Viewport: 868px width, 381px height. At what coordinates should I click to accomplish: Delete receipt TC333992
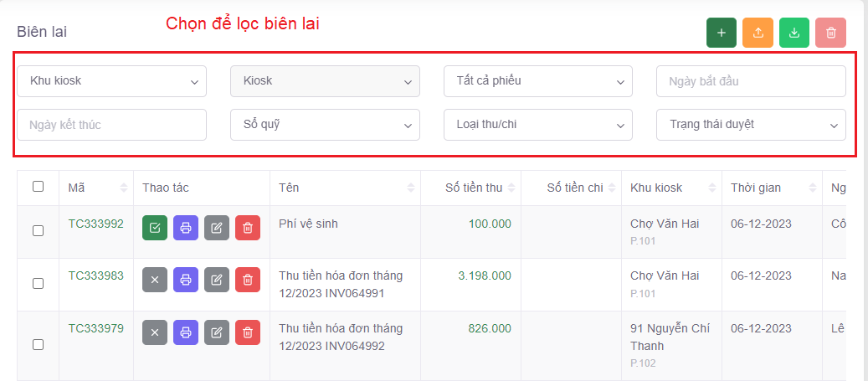pyautogui.click(x=248, y=228)
